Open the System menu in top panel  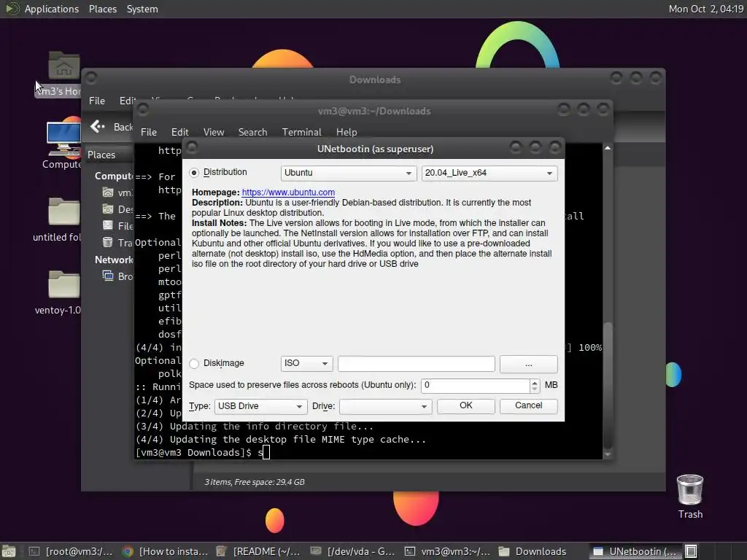pos(142,9)
